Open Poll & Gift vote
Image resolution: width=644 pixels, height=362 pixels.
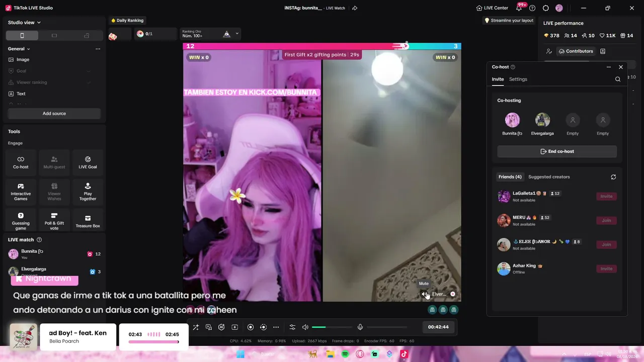tap(54, 221)
